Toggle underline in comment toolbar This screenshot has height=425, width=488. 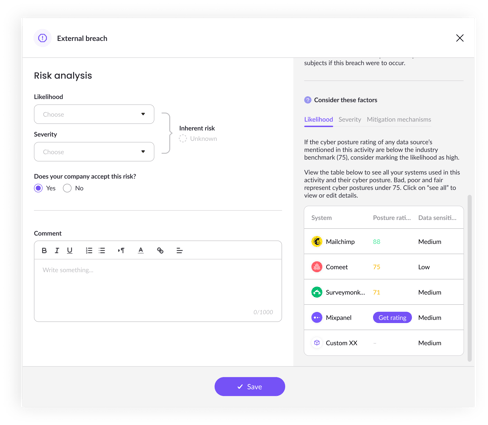coord(69,250)
